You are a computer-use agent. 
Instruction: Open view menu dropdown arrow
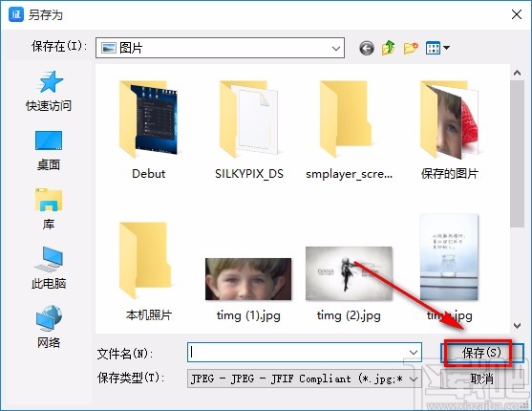(446, 48)
